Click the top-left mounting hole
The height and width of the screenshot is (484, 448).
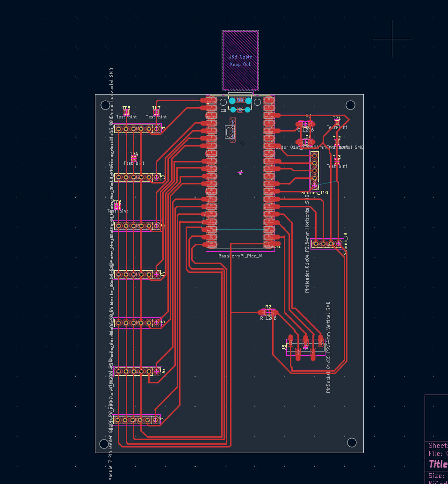(x=105, y=105)
